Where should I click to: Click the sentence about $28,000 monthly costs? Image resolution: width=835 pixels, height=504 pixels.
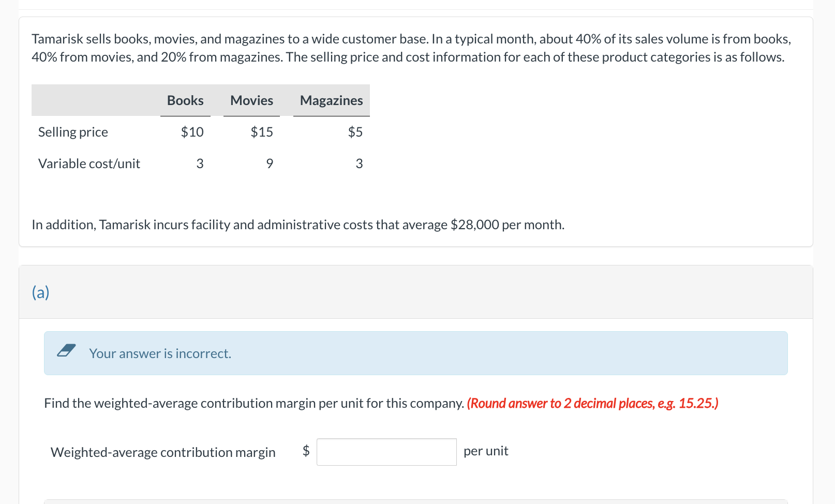(298, 225)
